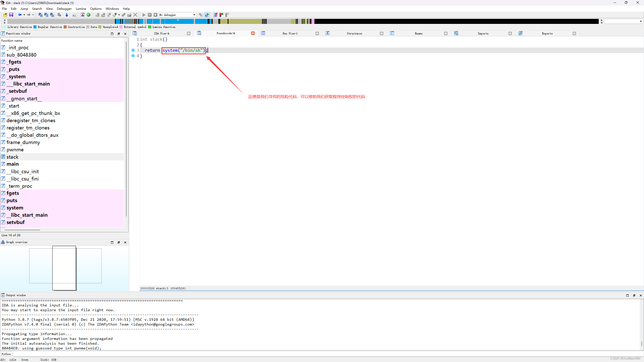Click the breakpoint list icon
The width and height of the screenshot is (644, 362).
click(x=216, y=15)
